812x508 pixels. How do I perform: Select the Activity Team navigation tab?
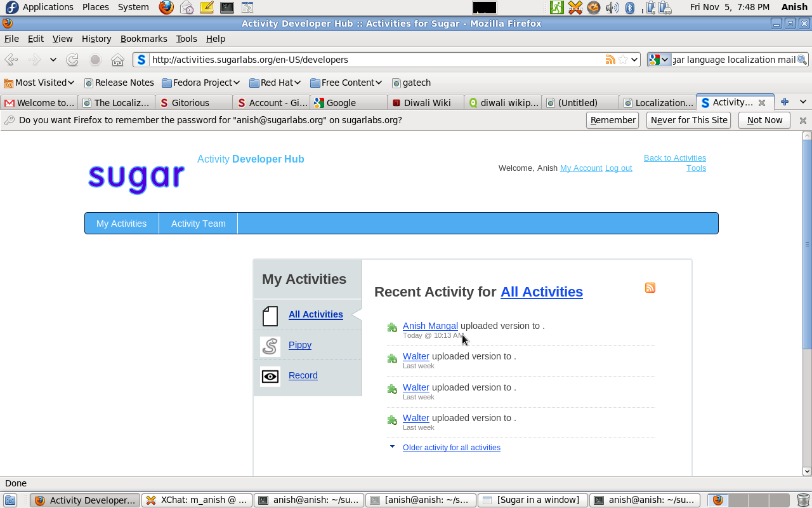(198, 224)
